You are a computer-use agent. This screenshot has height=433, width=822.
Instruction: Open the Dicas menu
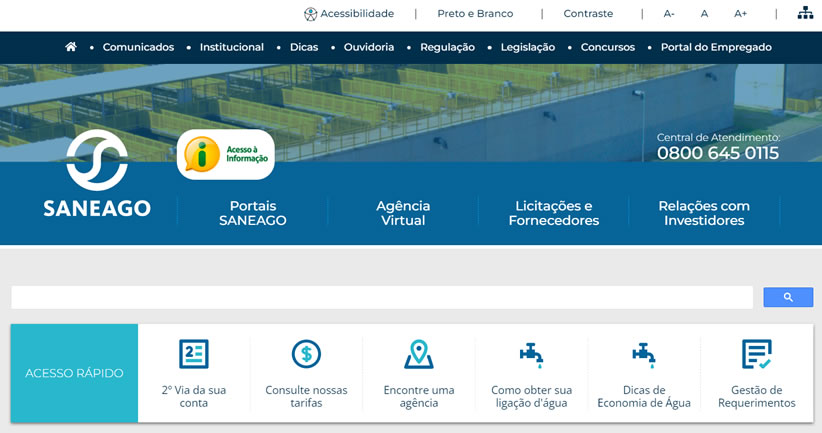pyautogui.click(x=304, y=47)
